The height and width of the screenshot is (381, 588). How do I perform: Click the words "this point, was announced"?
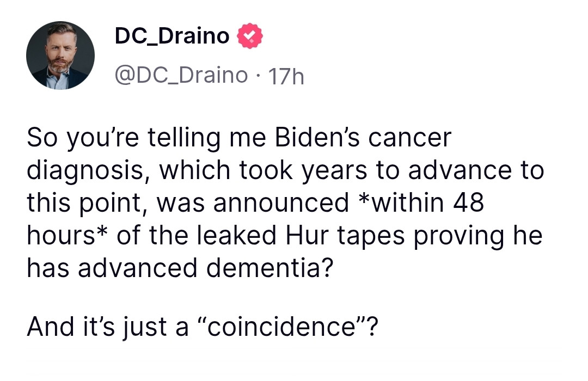(187, 203)
